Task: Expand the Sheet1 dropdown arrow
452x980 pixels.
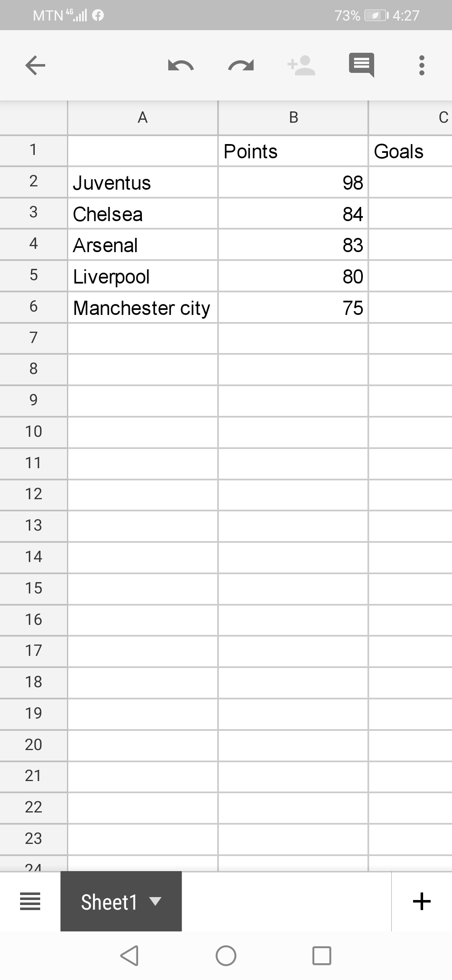Action: 155,901
